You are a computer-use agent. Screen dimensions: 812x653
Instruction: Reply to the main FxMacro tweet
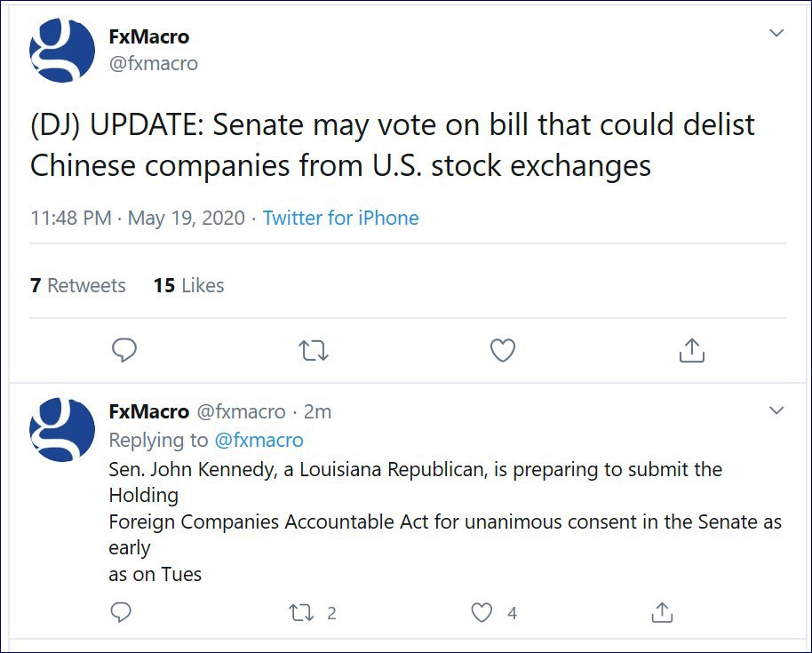click(x=124, y=350)
